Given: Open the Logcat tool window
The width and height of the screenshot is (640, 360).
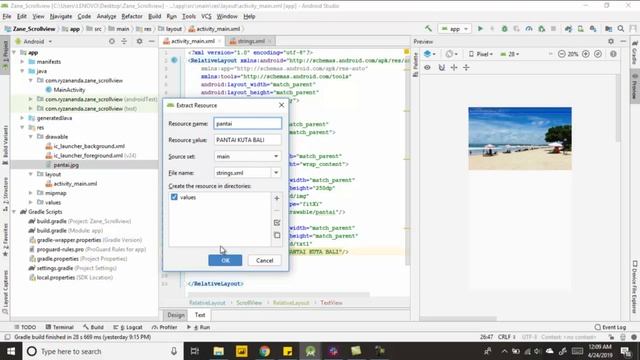Looking at the screenshot, I should pyautogui.click(x=128, y=327).
